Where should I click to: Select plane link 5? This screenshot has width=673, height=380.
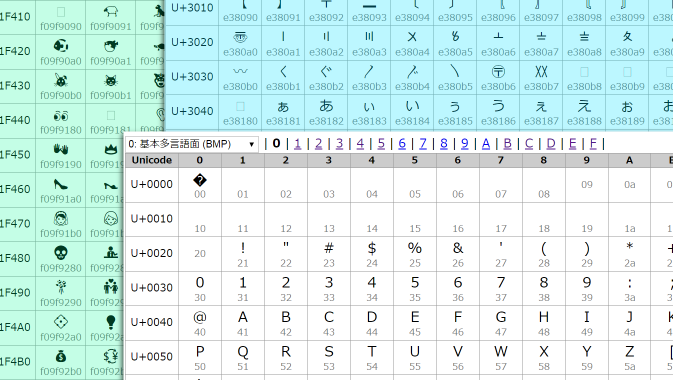(381, 144)
